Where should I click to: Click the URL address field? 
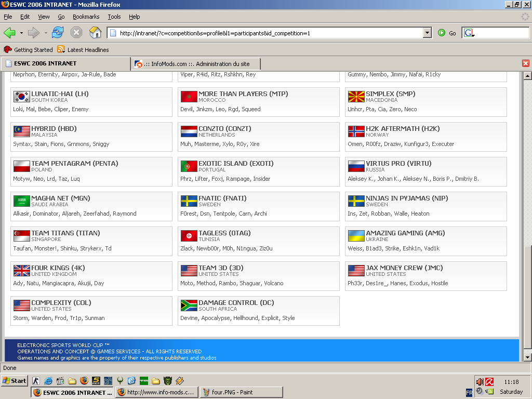(x=265, y=33)
